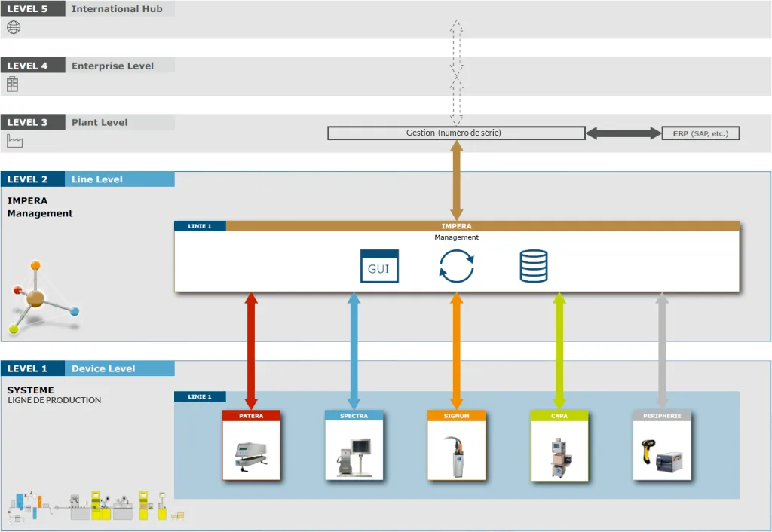Click the IMPERA Management side text
Screen dimensions: 772x532
(x=40, y=207)
